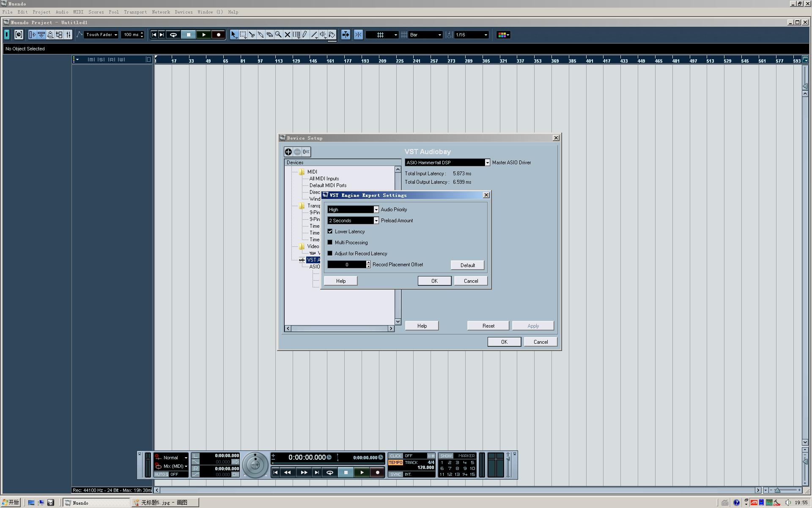Click the remove device minus icon

pos(297,152)
